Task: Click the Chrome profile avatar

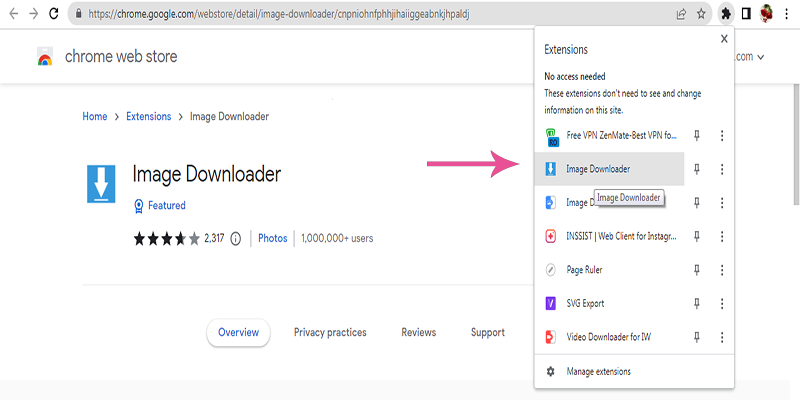Action: click(767, 14)
